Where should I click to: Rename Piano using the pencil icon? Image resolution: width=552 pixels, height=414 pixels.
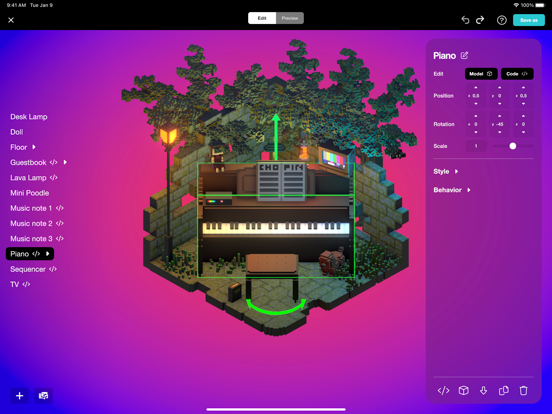click(464, 55)
